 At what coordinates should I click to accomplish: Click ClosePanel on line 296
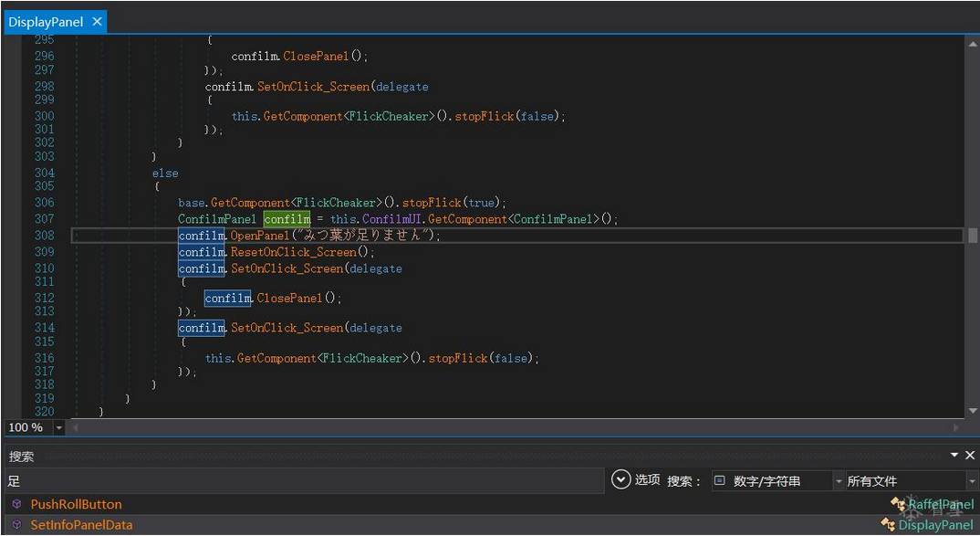[x=316, y=56]
